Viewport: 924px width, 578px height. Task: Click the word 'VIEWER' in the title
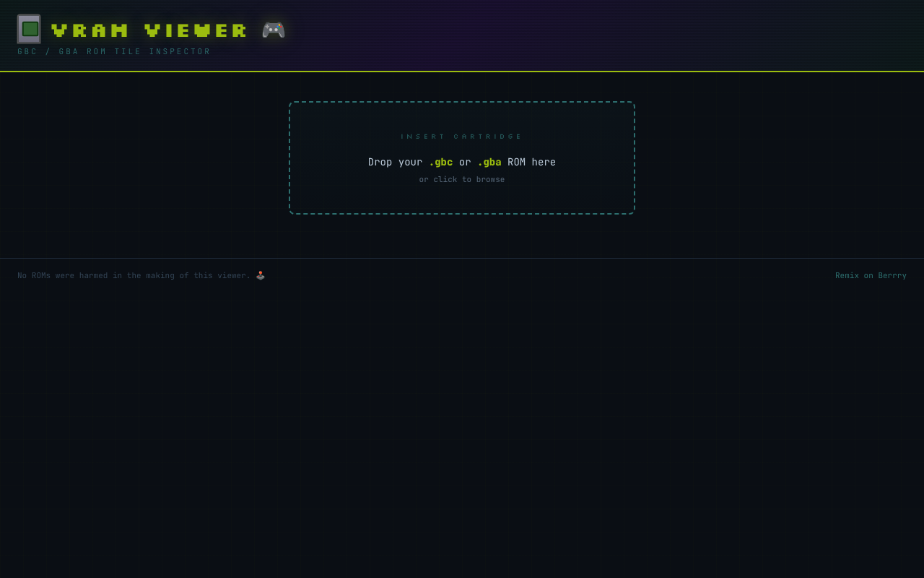pos(196,30)
